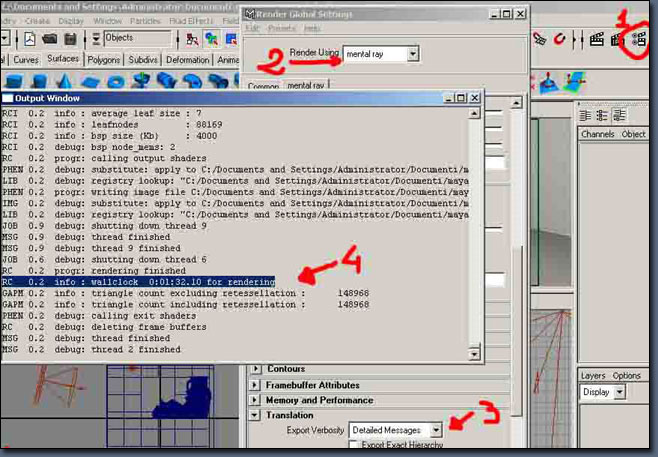Click the Revolve surface shelf icon
The height and width of the screenshot is (457, 658).
141,80
